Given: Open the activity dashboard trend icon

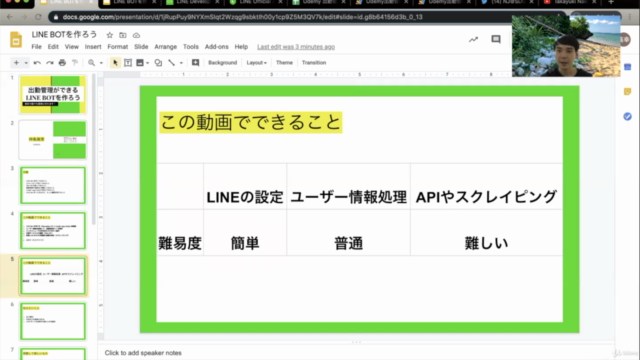Looking at the screenshot, I should coord(473,40).
